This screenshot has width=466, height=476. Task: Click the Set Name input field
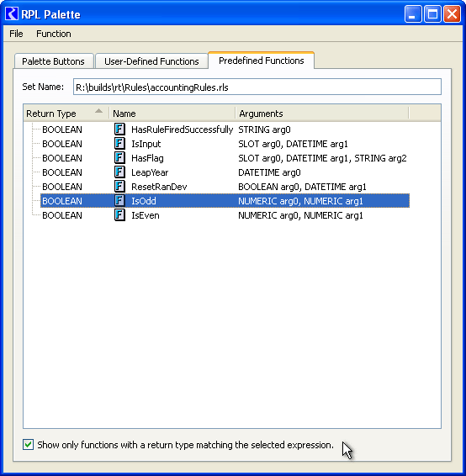pyautogui.click(x=257, y=87)
